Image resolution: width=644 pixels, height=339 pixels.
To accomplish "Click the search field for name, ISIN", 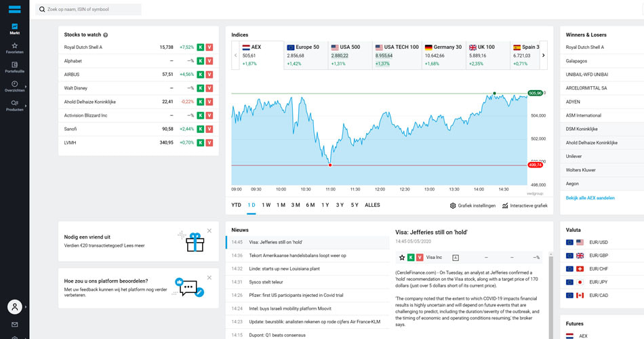I will click(x=88, y=9).
